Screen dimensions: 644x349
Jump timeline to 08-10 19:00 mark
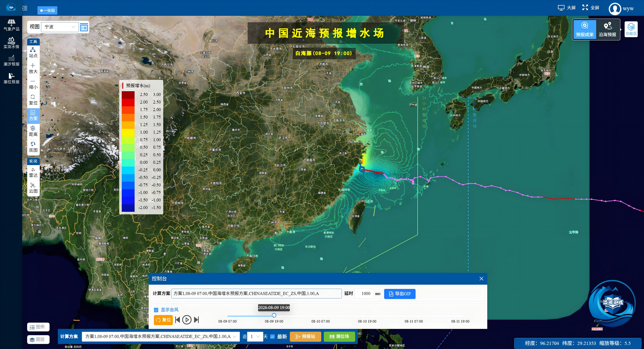coord(367,321)
